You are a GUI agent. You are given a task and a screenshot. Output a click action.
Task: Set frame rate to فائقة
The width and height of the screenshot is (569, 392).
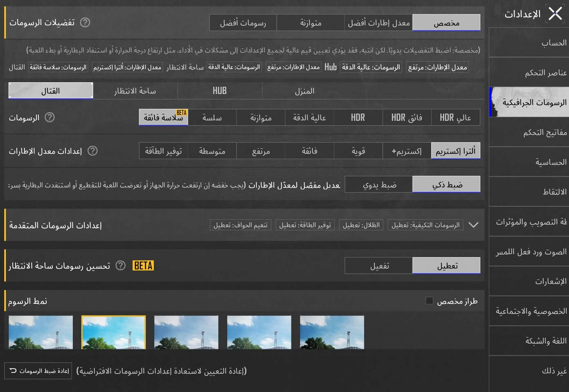[309, 151]
